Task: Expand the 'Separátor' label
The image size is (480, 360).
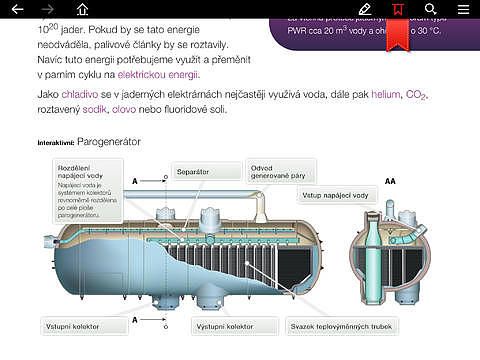Action: coord(207,172)
